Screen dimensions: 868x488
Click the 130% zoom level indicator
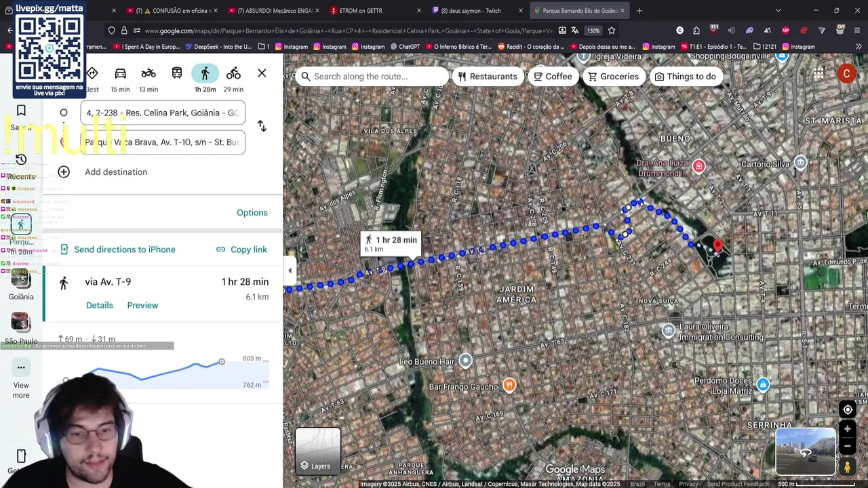click(593, 30)
